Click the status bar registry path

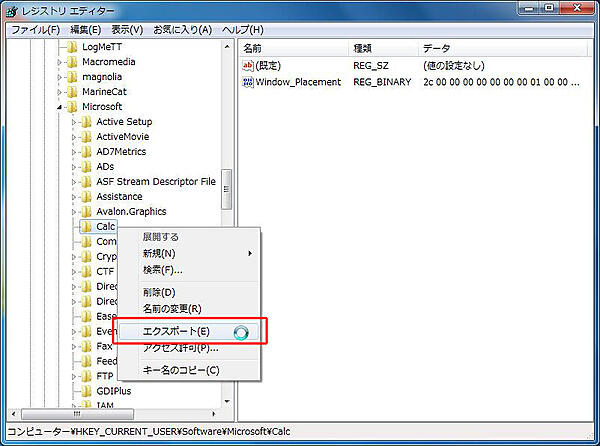pos(149,432)
